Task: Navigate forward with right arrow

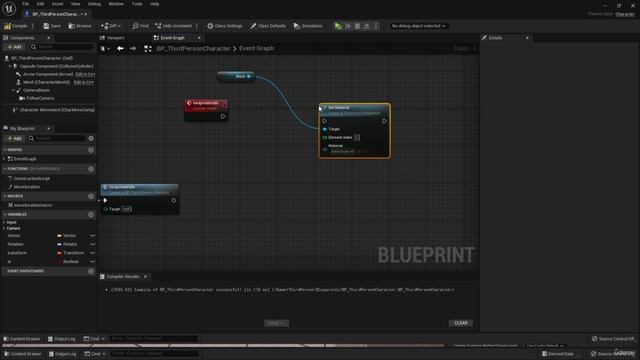Action: 133,49
